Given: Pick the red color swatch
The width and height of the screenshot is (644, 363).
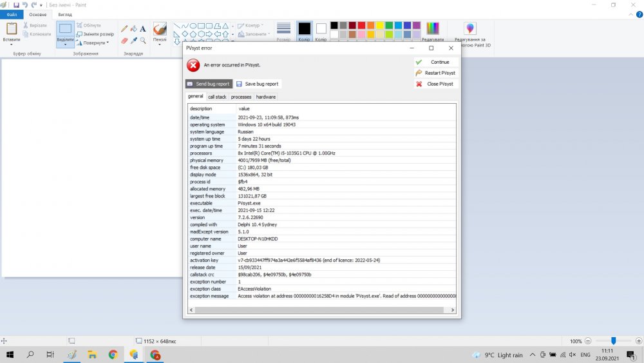Looking at the screenshot, I should (x=362, y=25).
